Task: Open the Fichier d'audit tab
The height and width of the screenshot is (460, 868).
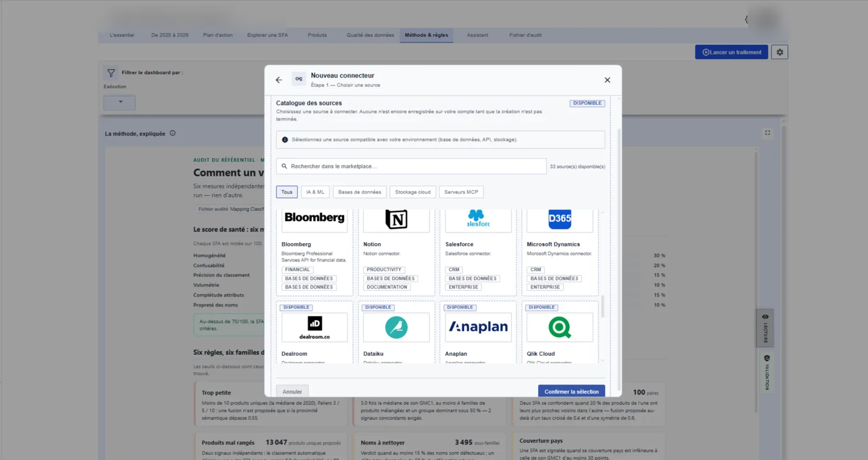Action: pyautogui.click(x=525, y=35)
